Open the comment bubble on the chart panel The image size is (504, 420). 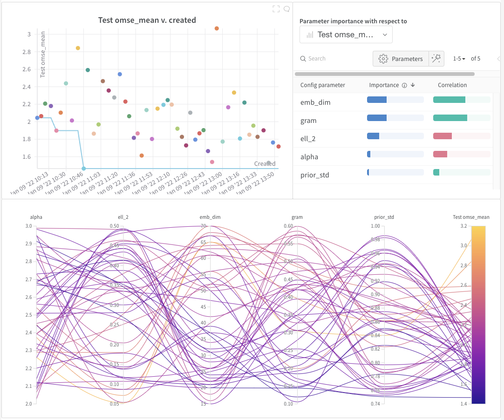286,9
